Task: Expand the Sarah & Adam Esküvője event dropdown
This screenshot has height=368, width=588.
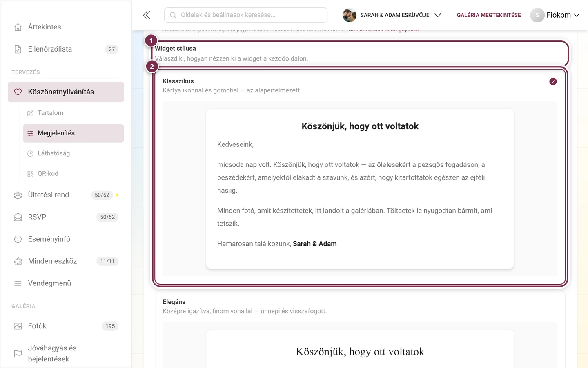Action: click(392, 15)
